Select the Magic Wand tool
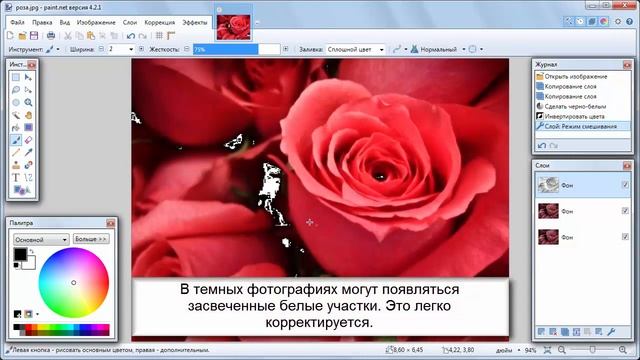640x360 pixels. pos(16,115)
